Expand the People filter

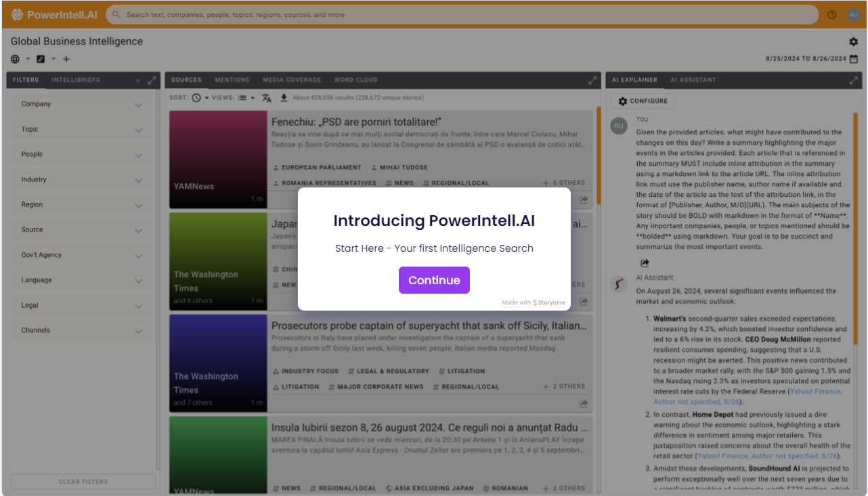tap(81, 154)
